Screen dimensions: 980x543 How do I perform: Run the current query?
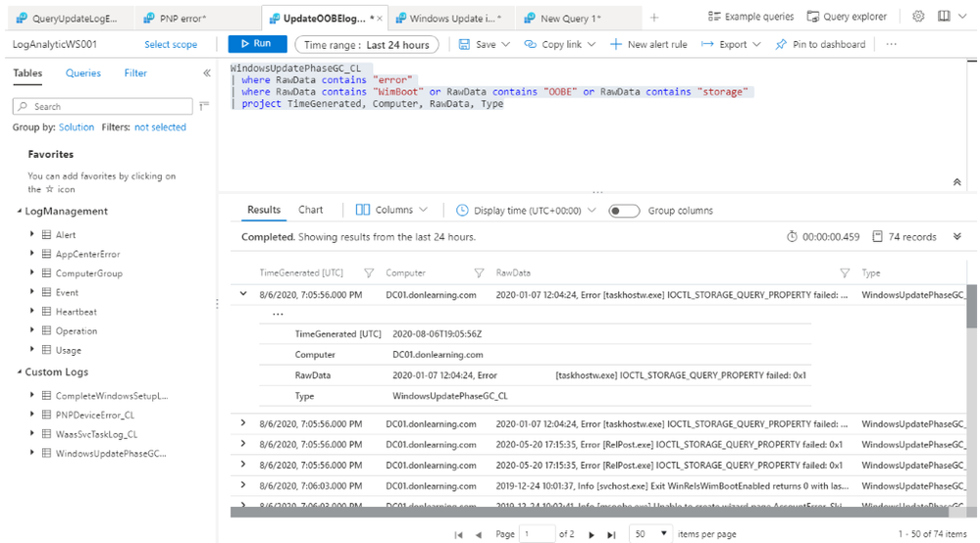257,44
